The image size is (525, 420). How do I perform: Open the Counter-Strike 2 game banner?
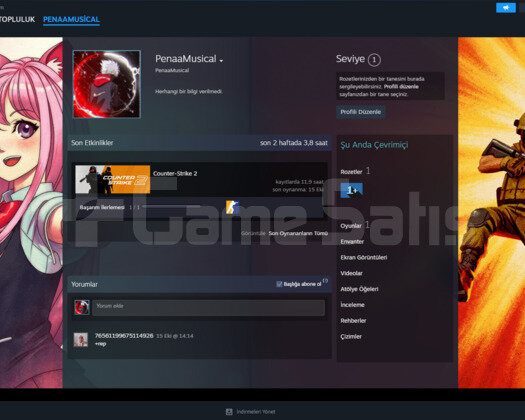[112, 180]
